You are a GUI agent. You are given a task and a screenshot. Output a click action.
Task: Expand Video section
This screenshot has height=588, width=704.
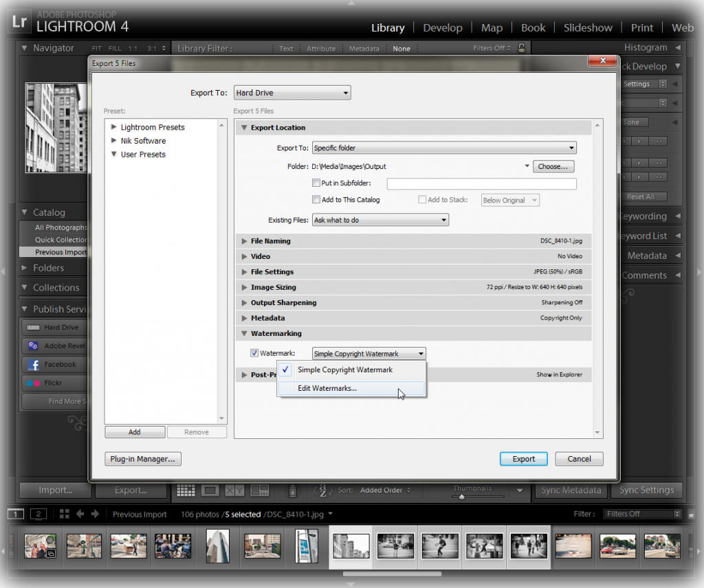[244, 256]
